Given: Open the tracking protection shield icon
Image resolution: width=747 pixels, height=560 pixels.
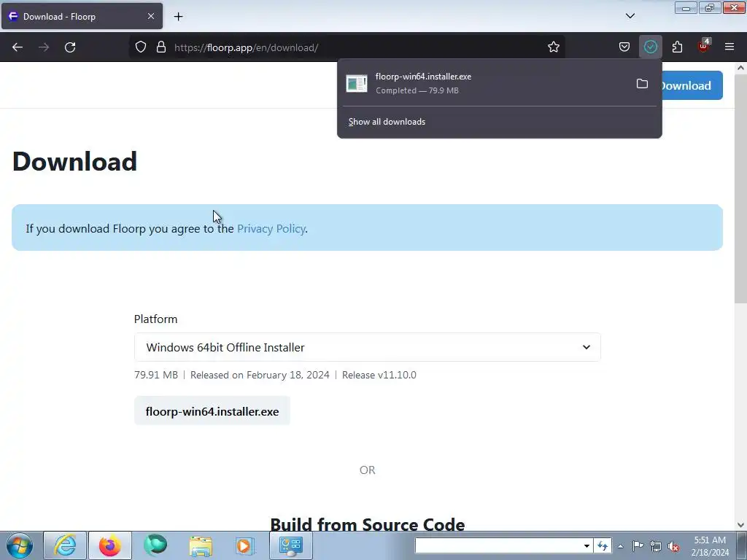Looking at the screenshot, I should point(141,47).
